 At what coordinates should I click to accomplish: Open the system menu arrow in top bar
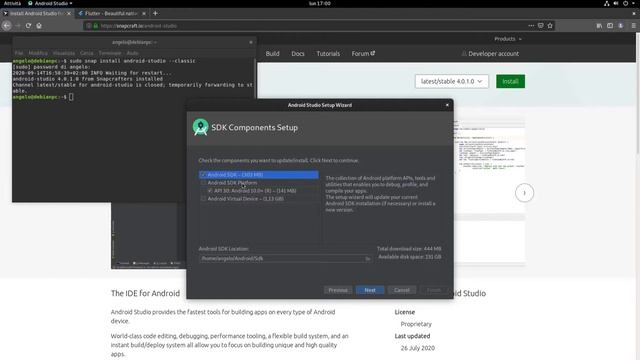pyautogui.click(x=633, y=3)
